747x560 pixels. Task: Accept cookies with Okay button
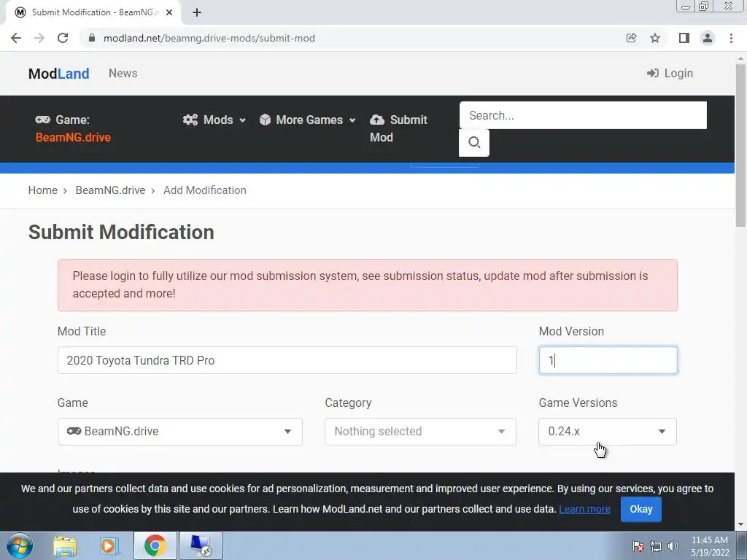tap(640, 509)
